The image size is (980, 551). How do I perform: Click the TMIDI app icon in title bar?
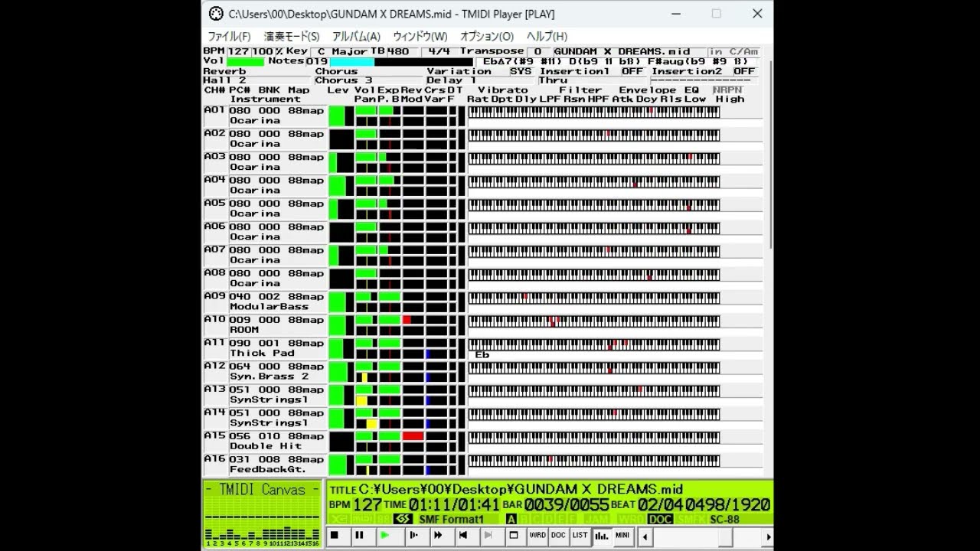[216, 14]
